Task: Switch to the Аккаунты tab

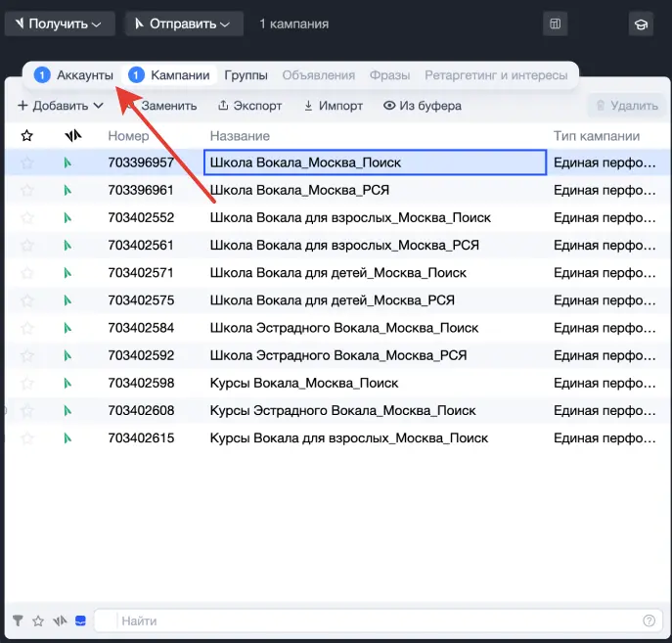Action: tap(74, 75)
